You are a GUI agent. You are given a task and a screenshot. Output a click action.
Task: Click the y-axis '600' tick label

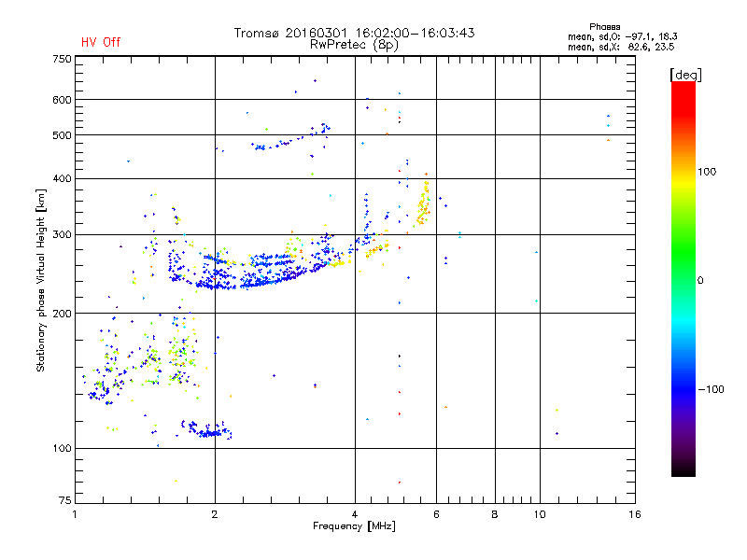tap(62, 100)
